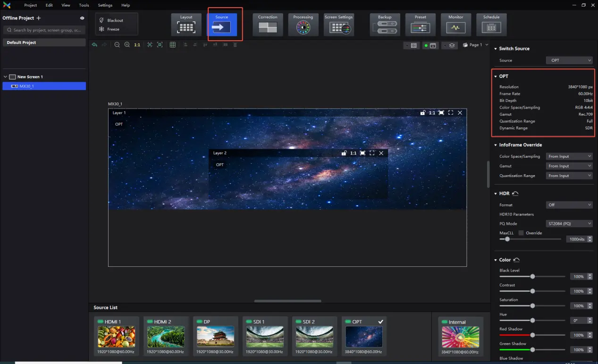Open the Layout module
The width and height of the screenshot is (598, 364).
[x=186, y=25]
